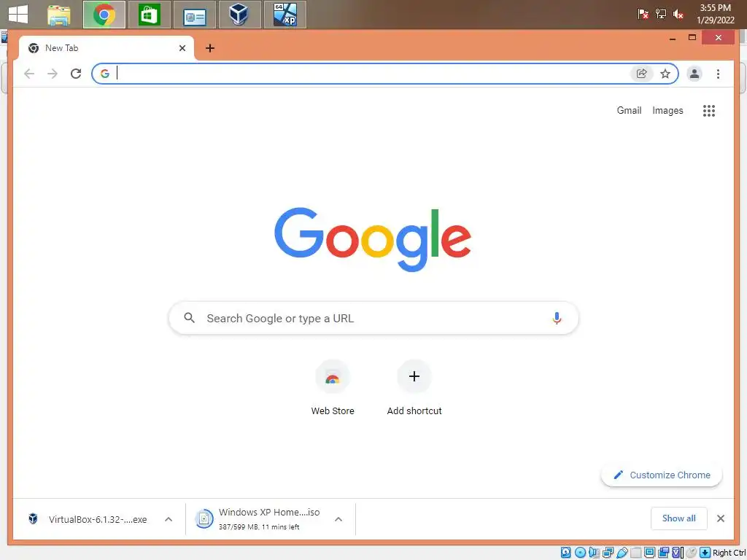747x560 pixels.
Task: Click the VirtualBox optical disc status icon
Action: click(580, 553)
